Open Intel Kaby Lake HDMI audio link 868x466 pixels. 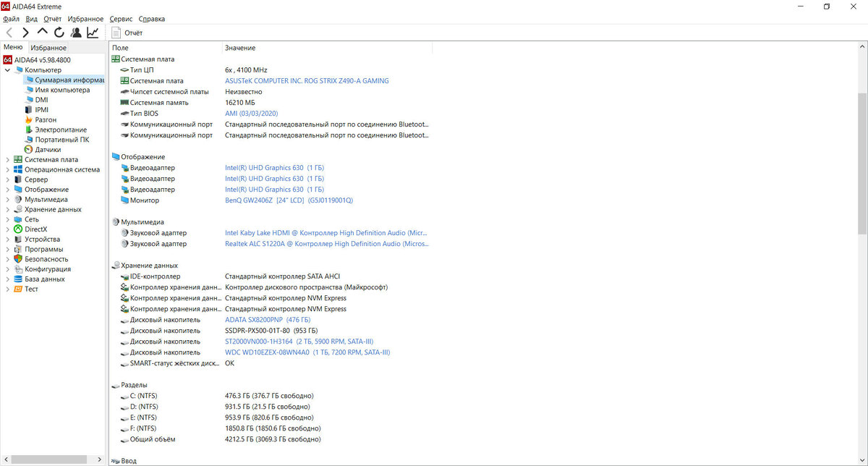pyautogui.click(x=327, y=233)
